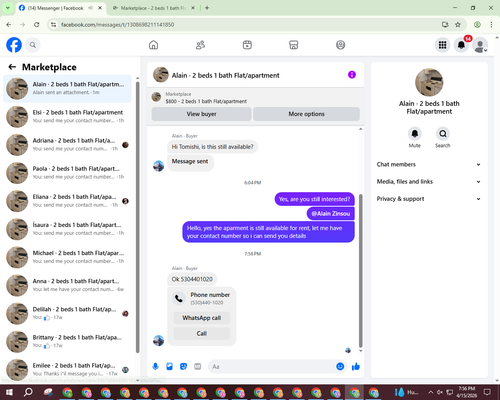Open Eliana chat in the list
500x400 pixels.
tap(68, 201)
